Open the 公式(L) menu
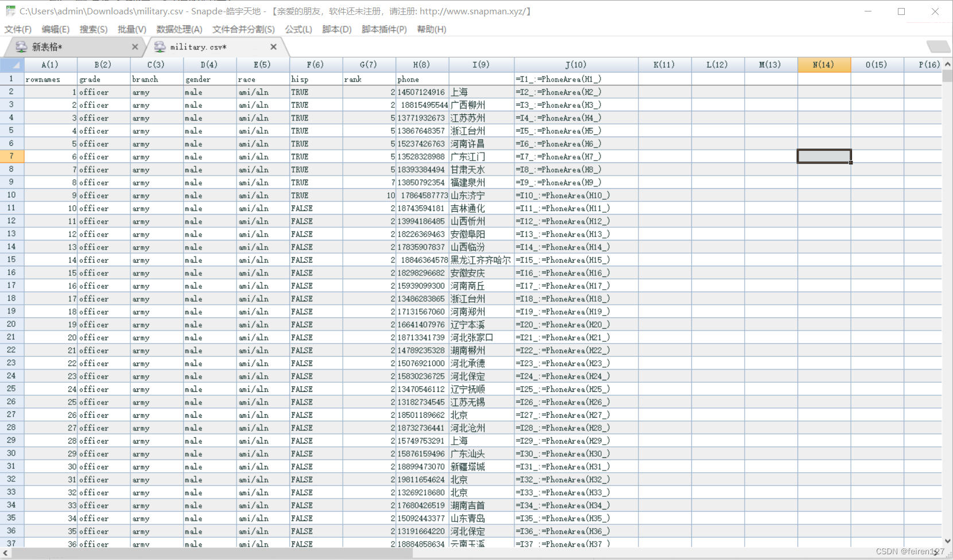Screen dimensions: 953x560 click(299, 29)
